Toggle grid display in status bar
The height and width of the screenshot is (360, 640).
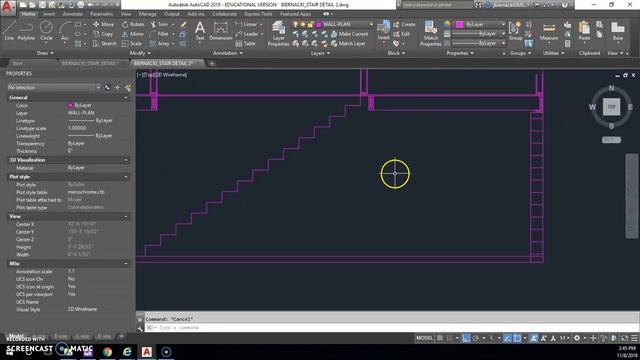(x=440, y=338)
